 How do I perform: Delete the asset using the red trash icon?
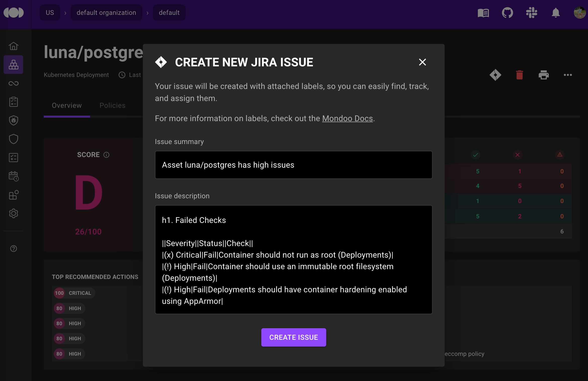519,75
